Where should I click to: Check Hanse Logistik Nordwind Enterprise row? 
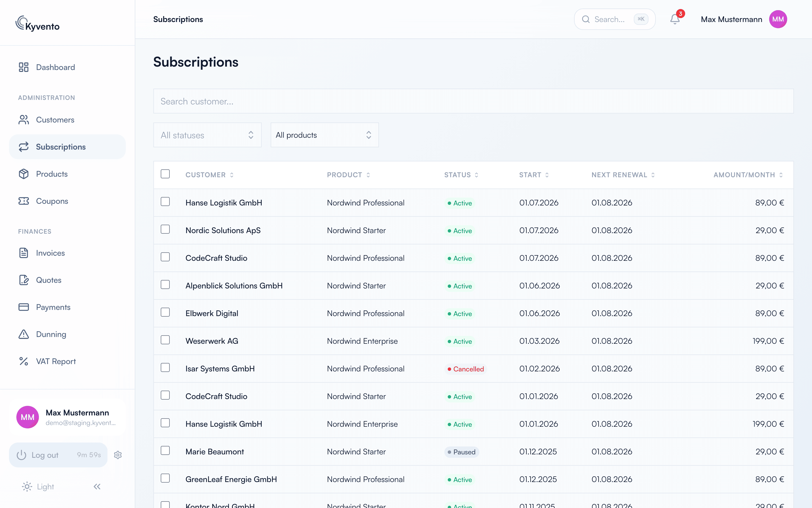[x=165, y=423]
